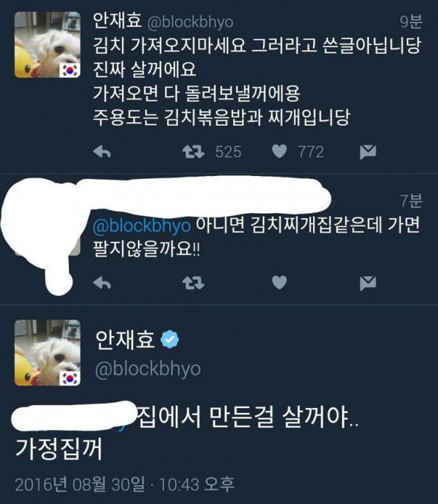Click the 2016년 08월 30일 date stamp

pos(80,485)
